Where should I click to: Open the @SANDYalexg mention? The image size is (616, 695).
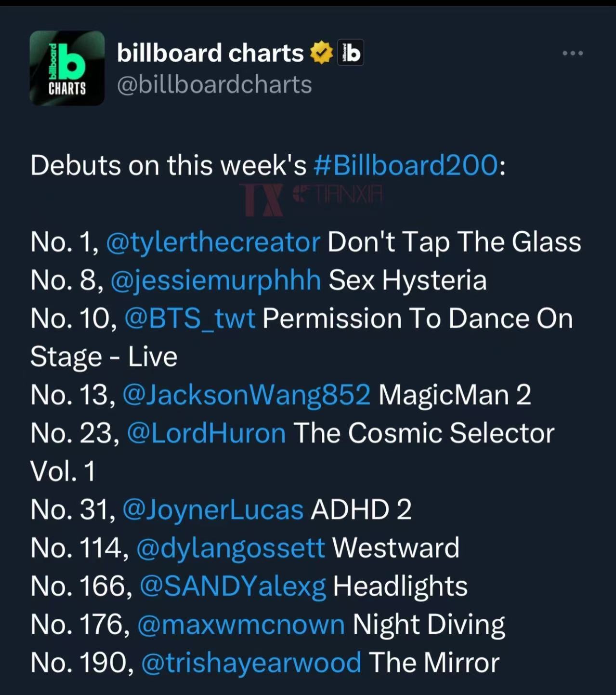tap(233, 586)
